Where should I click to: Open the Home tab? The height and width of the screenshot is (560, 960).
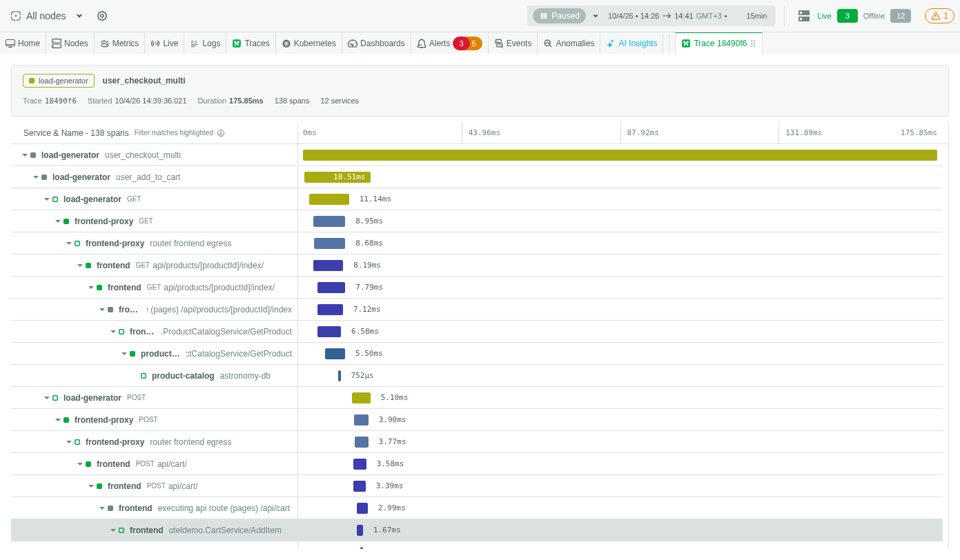pyautogui.click(x=23, y=43)
